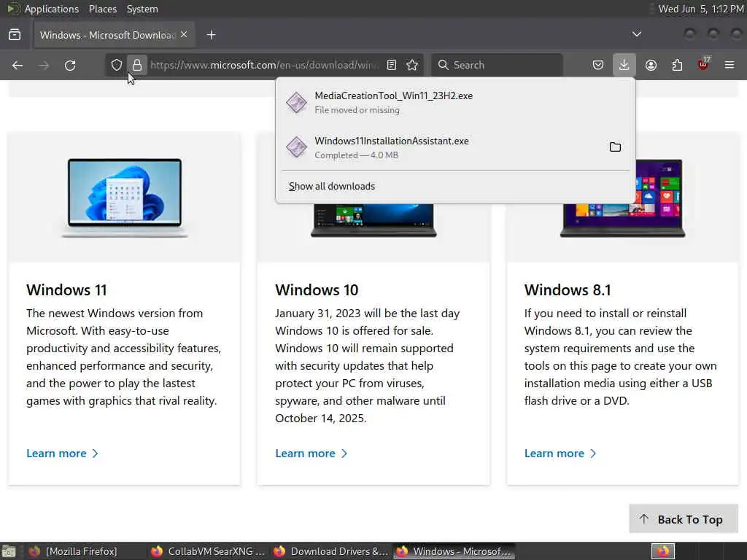Click the Windows11InstallationAssistant.exe file icon

pos(296,147)
